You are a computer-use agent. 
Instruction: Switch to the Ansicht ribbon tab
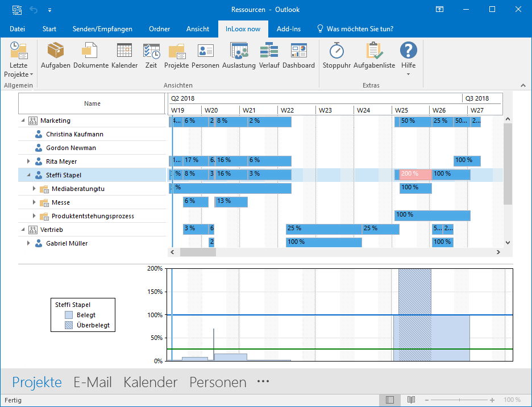coord(197,29)
